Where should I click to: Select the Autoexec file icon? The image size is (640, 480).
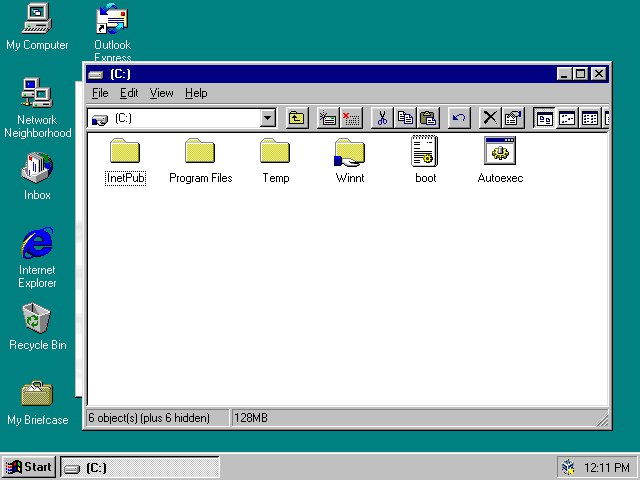click(x=500, y=160)
